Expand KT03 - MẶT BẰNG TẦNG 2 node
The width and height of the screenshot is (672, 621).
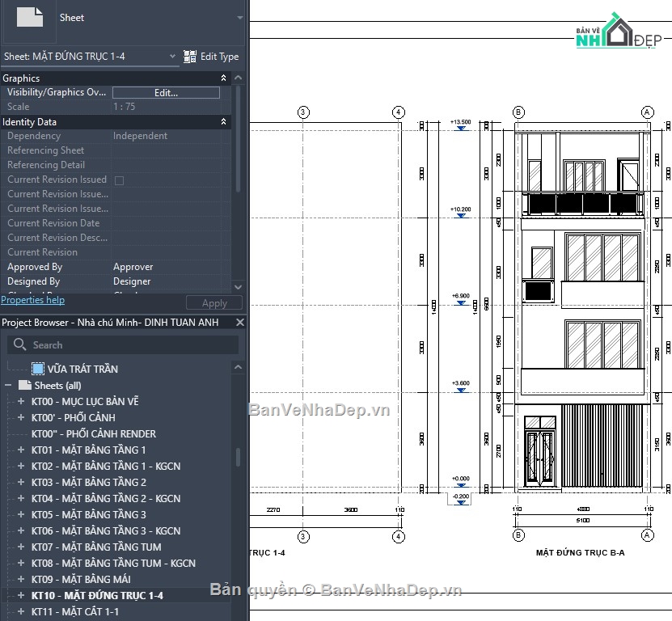tap(20, 482)
